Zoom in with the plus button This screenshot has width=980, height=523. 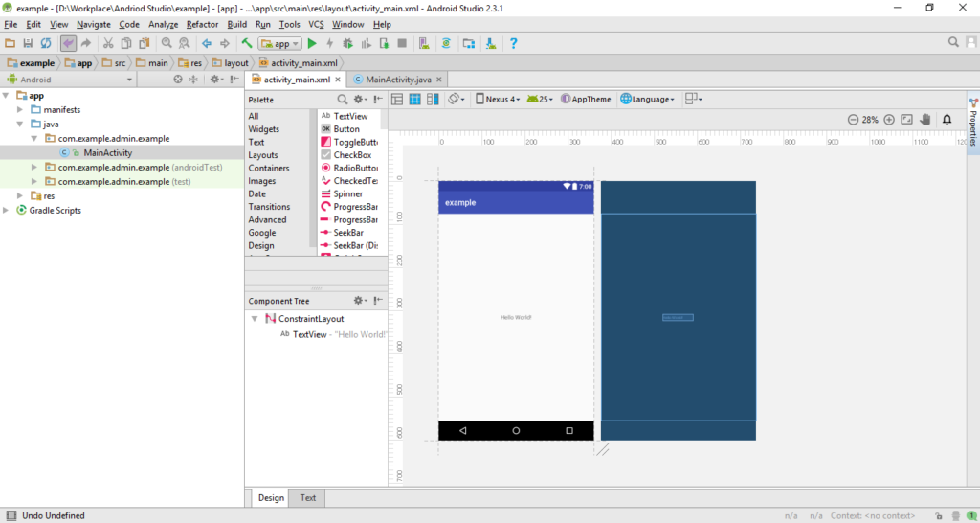point(889,120)
